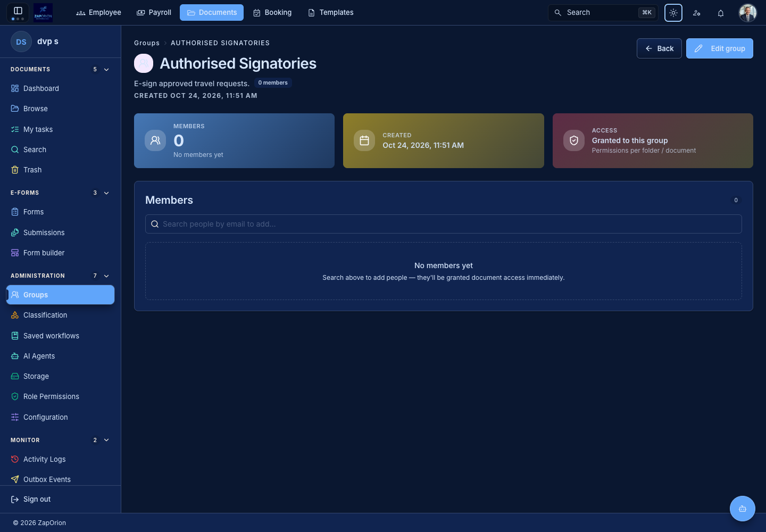The image size is (766, 532).
Task: Open Saved workflows in sidebar
Action: (61, 336)
